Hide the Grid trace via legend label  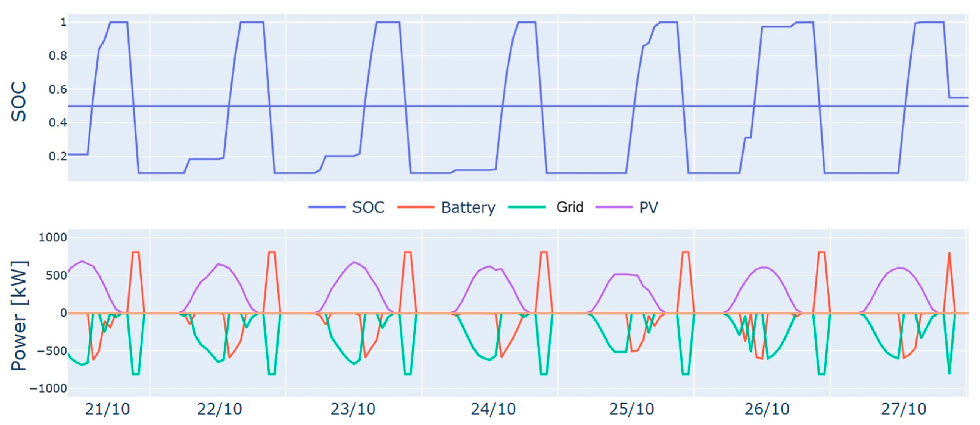point(569,207)
